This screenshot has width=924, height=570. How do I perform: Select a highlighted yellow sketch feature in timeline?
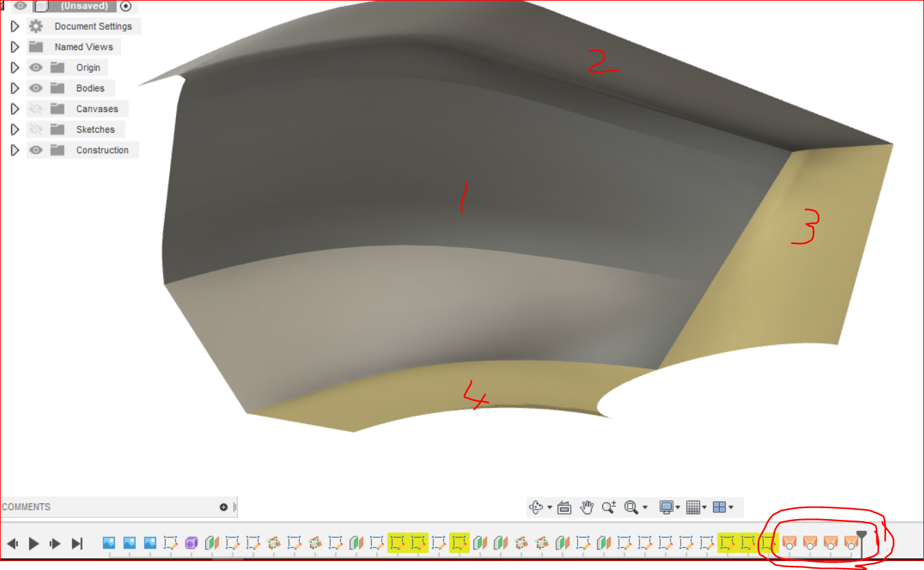tap(396, 543)
